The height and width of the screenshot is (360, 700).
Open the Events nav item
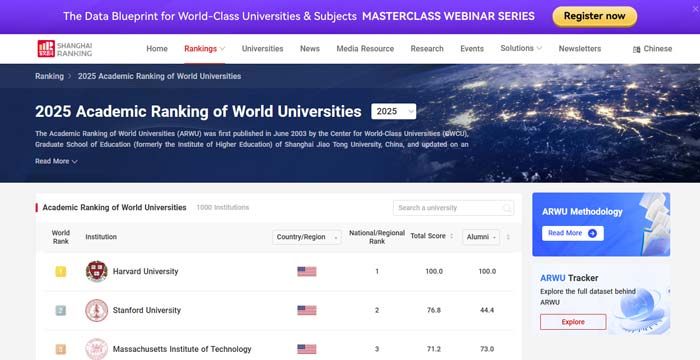(472, 49)
